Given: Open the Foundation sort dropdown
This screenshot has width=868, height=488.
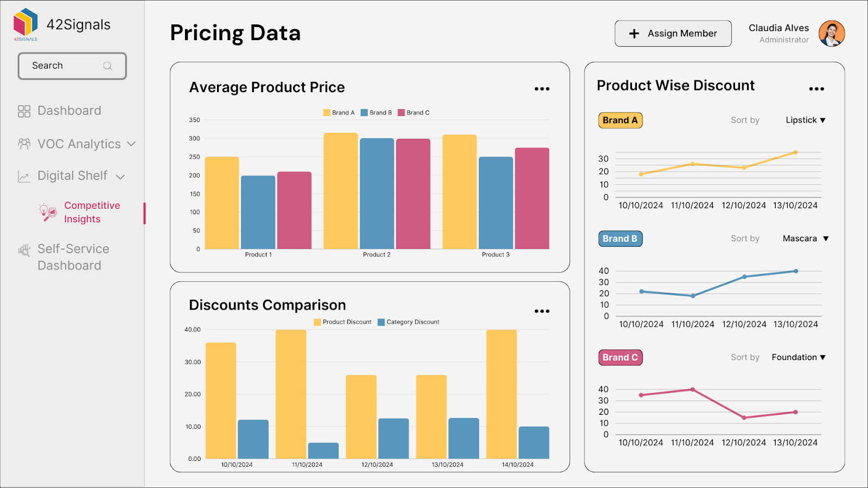Looking at the screenshot, I should 799,357.
